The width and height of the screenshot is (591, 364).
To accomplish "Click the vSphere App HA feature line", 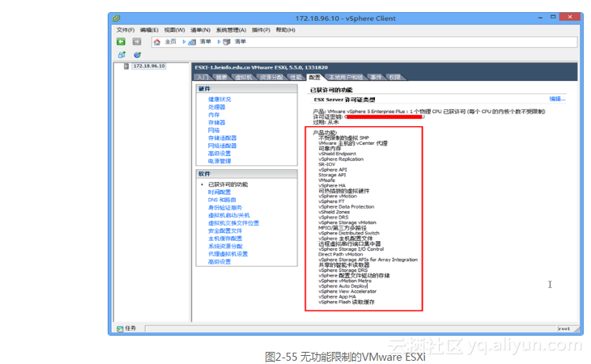I will [337, 297].
